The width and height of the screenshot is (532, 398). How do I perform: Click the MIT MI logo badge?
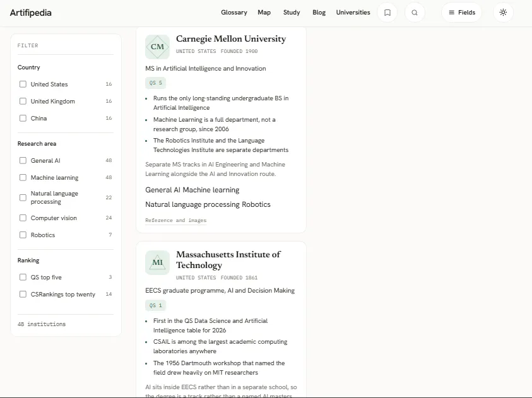157,262
